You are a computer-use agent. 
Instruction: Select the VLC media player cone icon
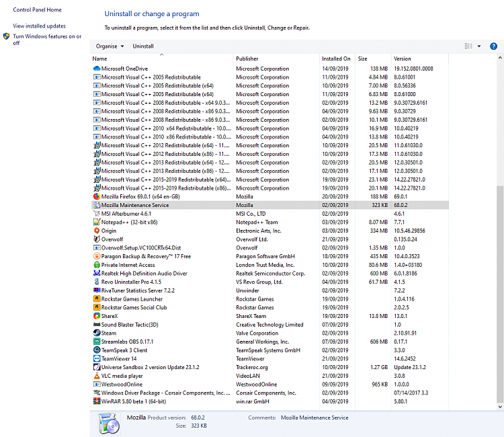click(96, 376)
